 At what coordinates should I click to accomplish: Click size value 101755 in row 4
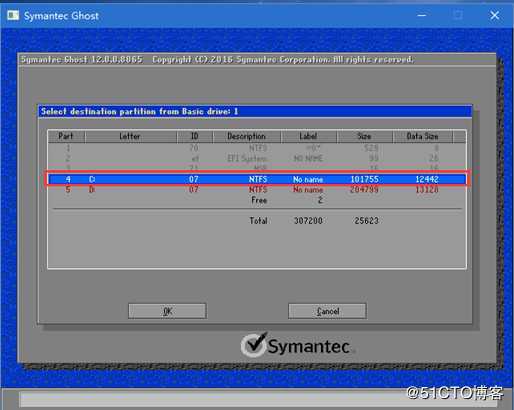[x=364, y=179]
